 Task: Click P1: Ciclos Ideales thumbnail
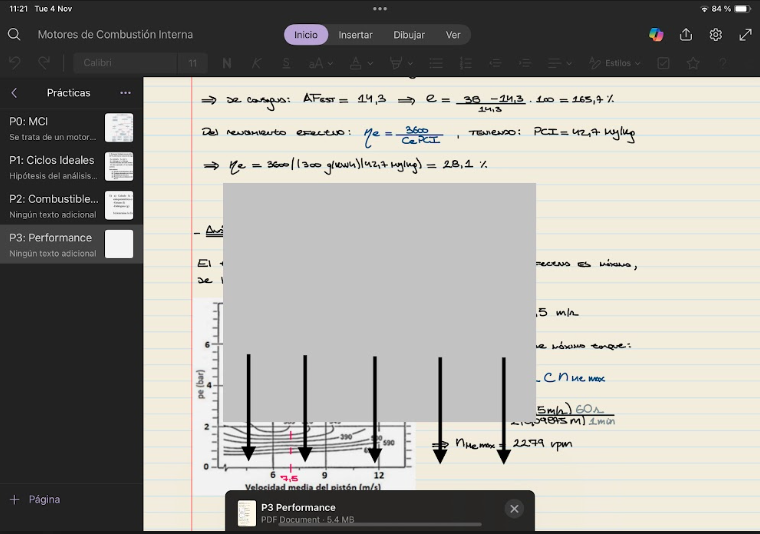click(119, 167)
